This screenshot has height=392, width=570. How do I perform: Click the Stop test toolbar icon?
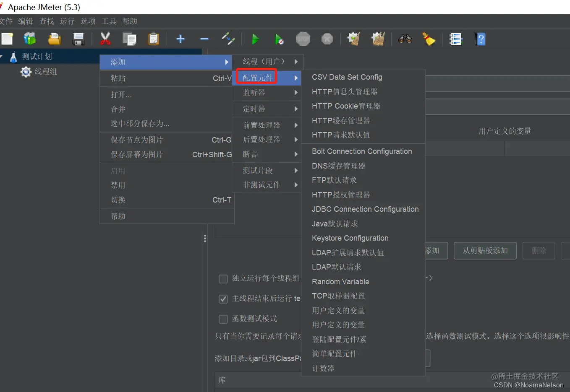pos(303,39)
